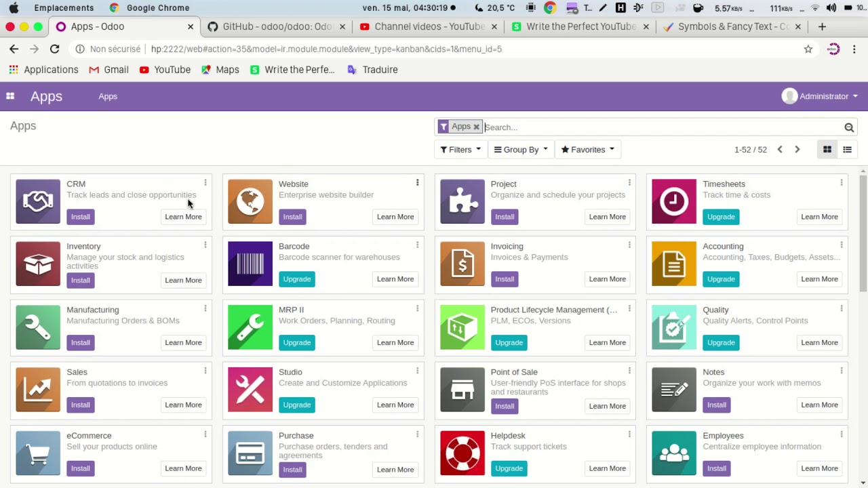868x488 pixels.
Task: Click the Studio tools icon
Action: pyautogui.click(x=250, y=390)
